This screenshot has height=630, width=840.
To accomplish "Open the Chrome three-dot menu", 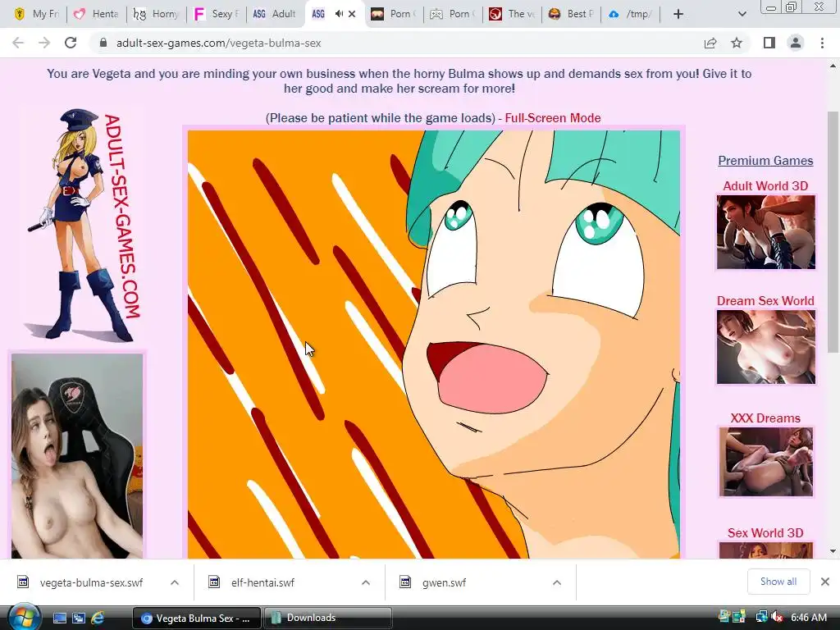I will coord(822,43).
